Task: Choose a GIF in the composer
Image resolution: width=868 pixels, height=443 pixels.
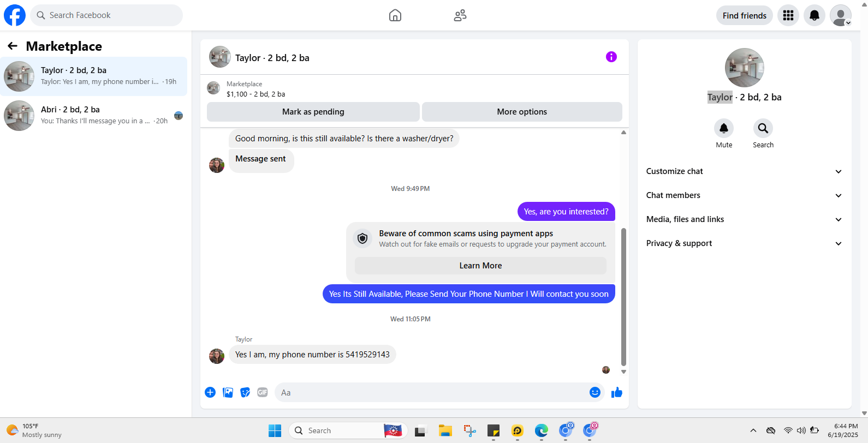Action: click(263, 392)
